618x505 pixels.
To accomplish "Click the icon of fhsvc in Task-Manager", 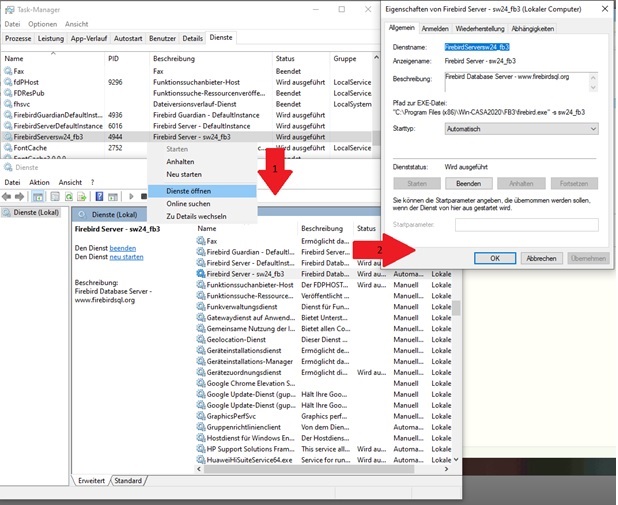I will click(x=8, y=104).
